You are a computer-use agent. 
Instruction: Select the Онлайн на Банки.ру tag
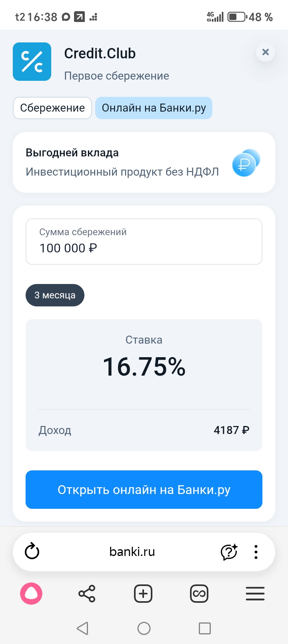[154, 108]
